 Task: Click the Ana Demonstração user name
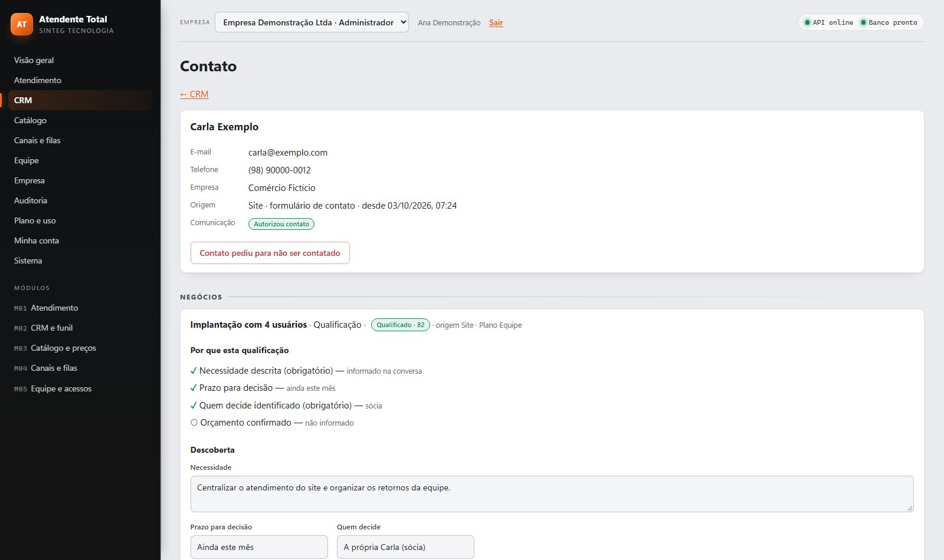(449, 22)
